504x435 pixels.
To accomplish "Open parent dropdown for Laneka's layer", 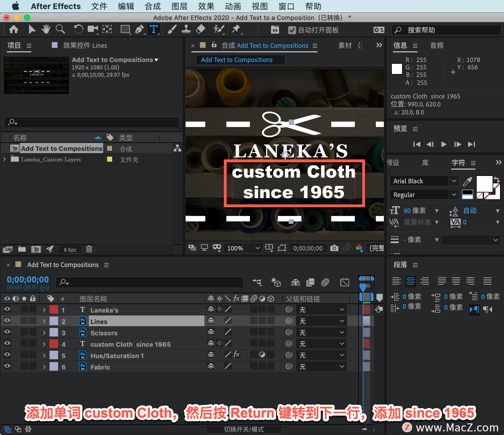I will click(x=321, y=309).
